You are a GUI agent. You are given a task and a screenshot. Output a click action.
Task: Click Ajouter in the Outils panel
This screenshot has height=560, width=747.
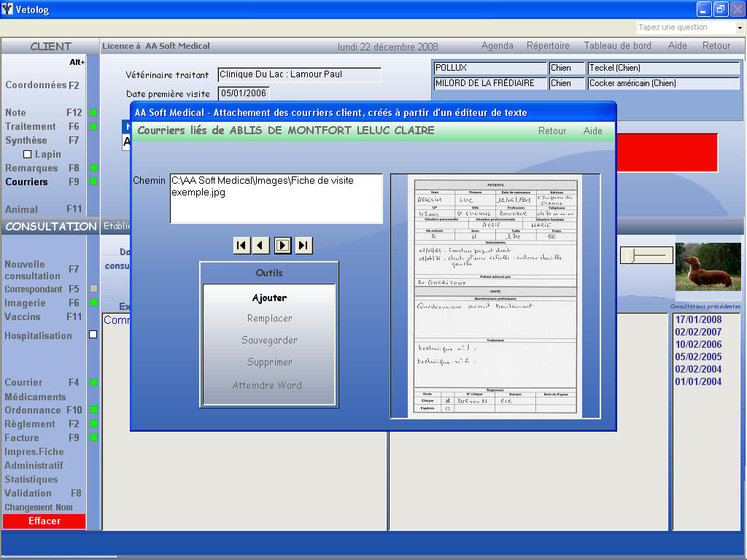(x=269, y=298)
